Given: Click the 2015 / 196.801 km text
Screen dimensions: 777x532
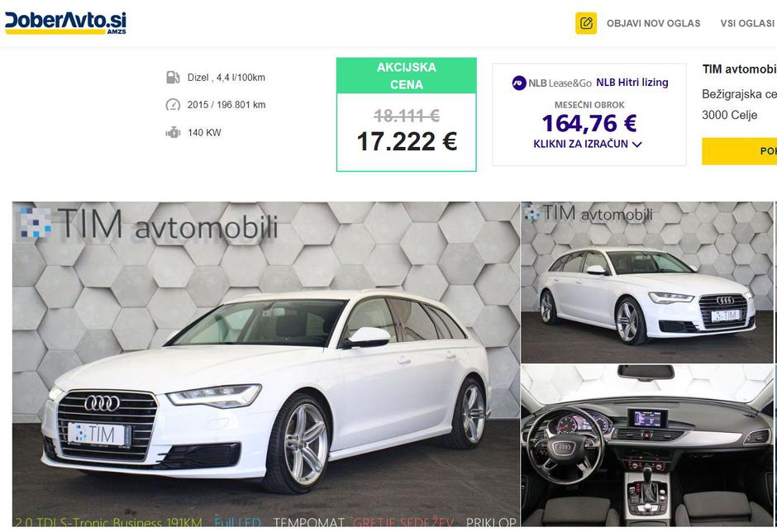Looking at the screenshot, I should coord(226,105).
